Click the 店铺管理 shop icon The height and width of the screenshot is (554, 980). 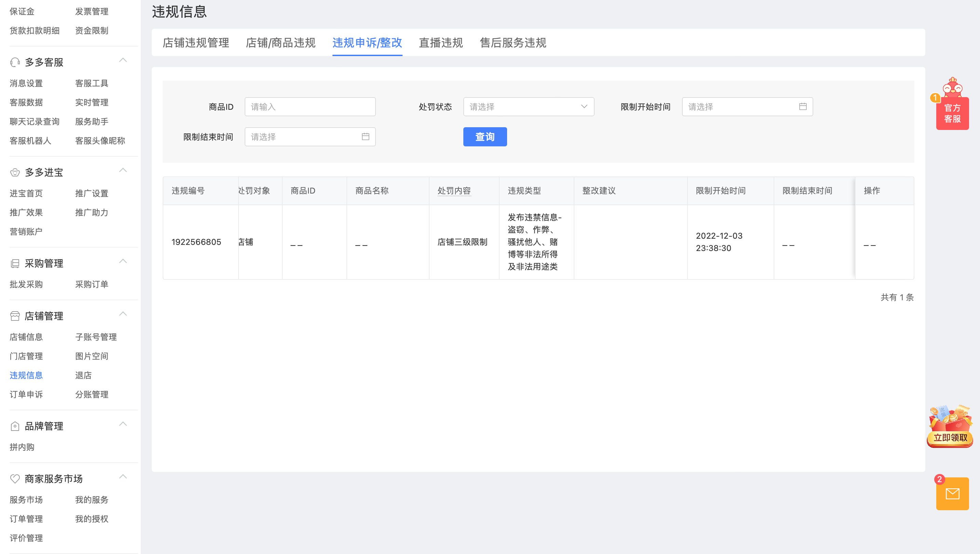coord(15,316)
